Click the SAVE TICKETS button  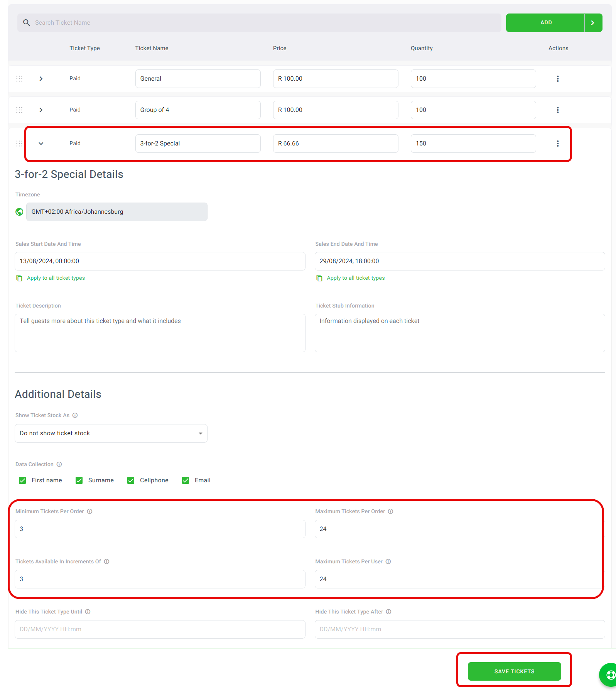tap(514, 671)
